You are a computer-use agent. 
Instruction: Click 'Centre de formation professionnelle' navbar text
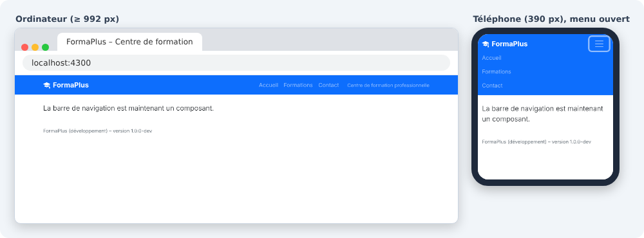click(x=388, y=86)
